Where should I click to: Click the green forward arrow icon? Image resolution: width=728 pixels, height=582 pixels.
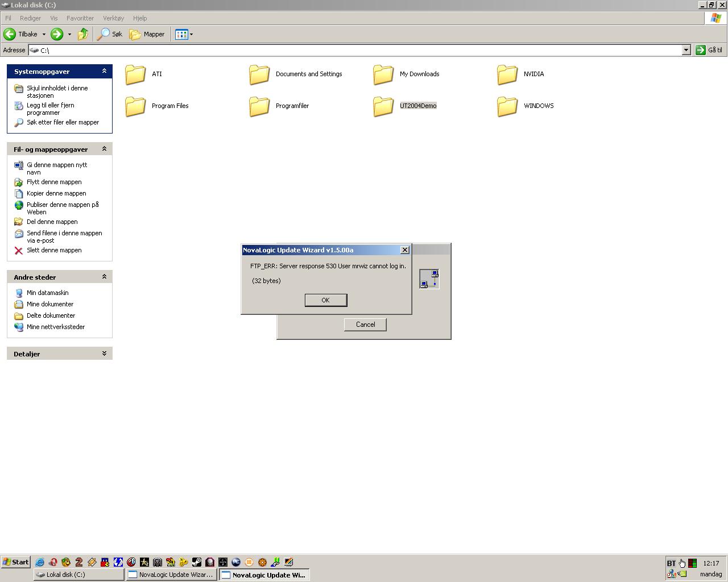tap(57, 34)
